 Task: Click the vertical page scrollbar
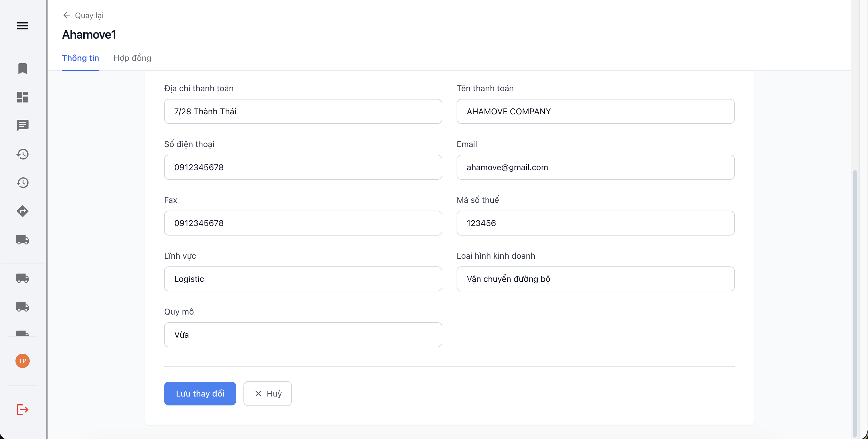[x=855, y=303]
